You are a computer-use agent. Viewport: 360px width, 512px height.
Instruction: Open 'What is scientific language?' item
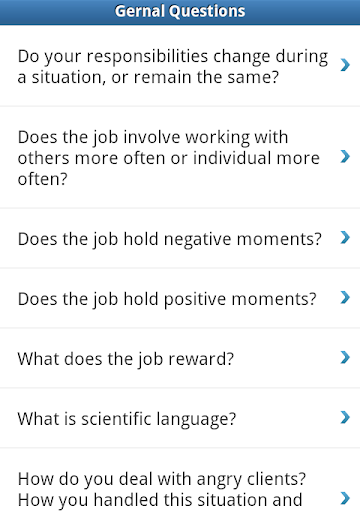point(180,418)
